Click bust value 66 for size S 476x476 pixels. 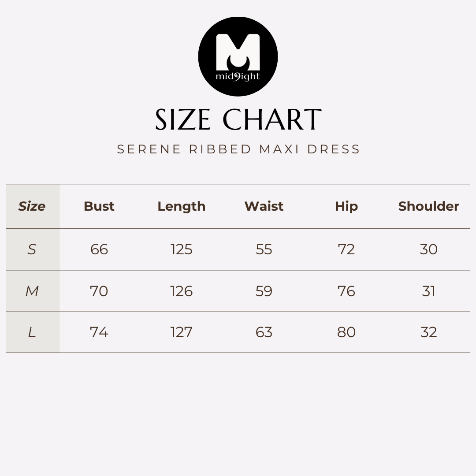(99, 249)
